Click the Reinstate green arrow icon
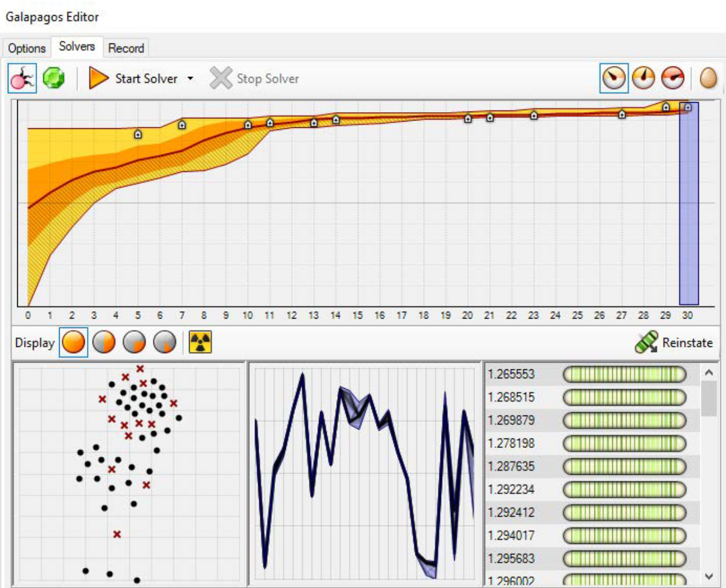Viewport: 726px width, 588px height. coord(646,343)
